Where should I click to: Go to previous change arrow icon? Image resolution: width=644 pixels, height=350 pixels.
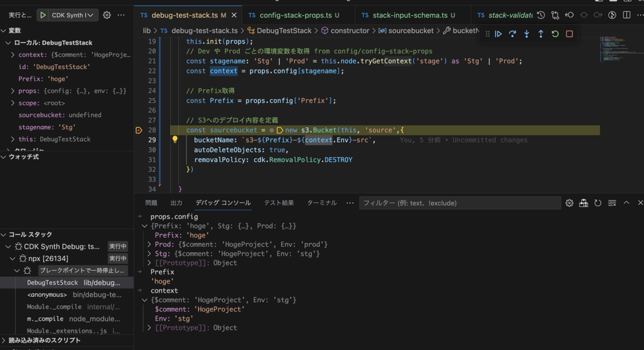(x=569, y=16)
